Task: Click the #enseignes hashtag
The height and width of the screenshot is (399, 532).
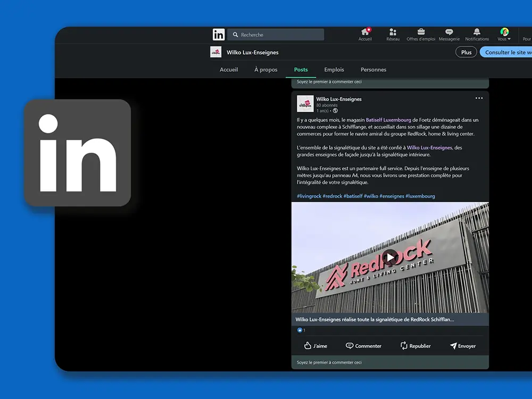Action: pos(392,196)
